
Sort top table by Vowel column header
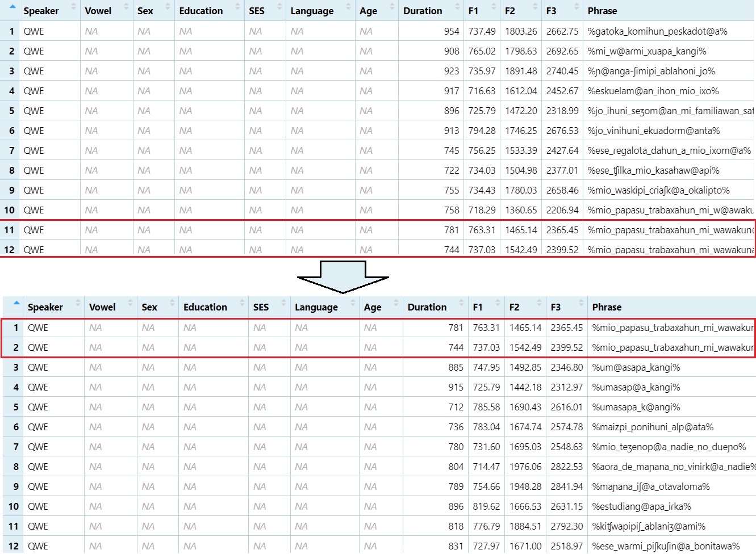pos(98,11)
